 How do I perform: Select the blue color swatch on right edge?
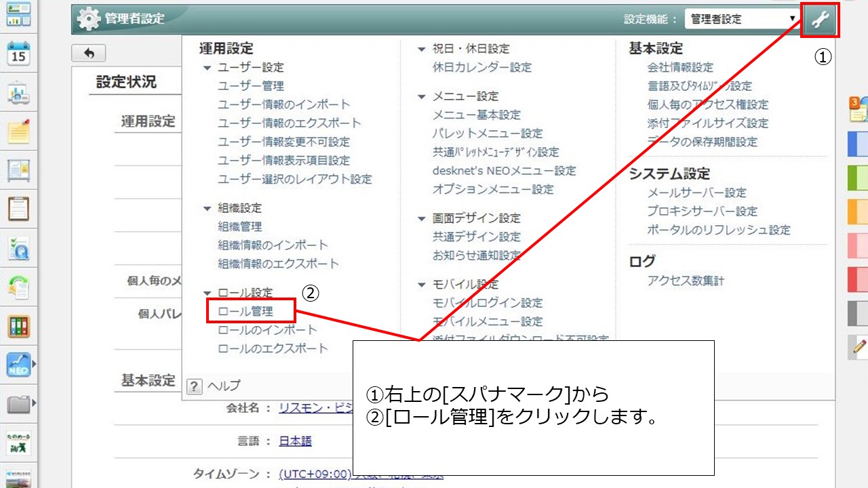[x=859, y=144]
